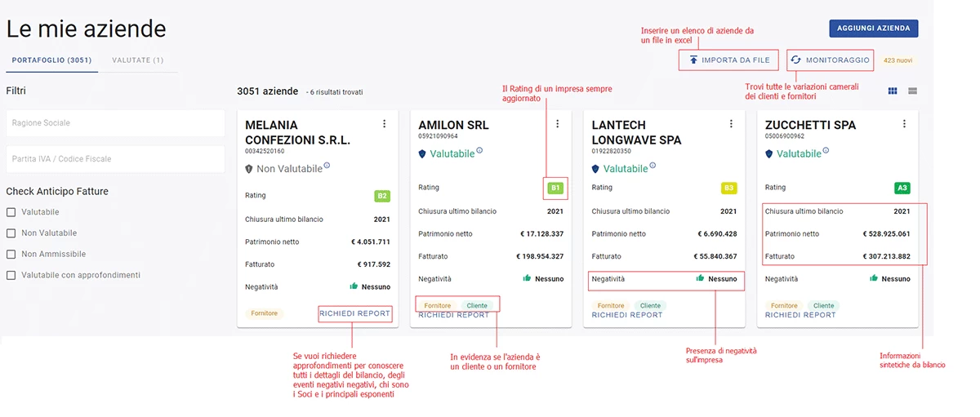Focus the Ragione Sociale filter field
980x417 pixels.
tap(115, 123)
